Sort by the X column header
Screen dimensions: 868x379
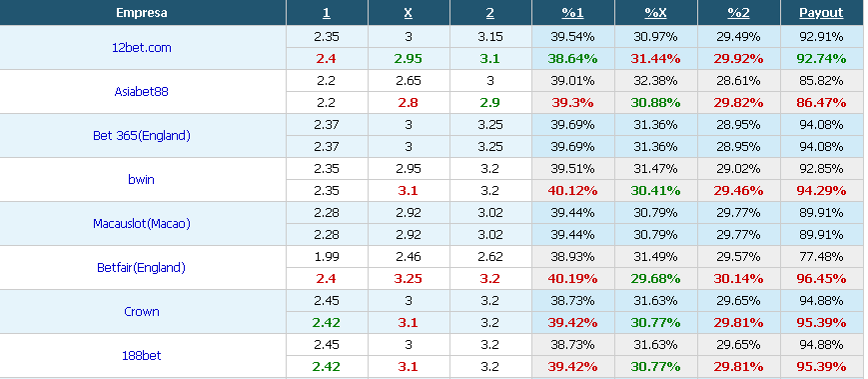pos(408,13)
